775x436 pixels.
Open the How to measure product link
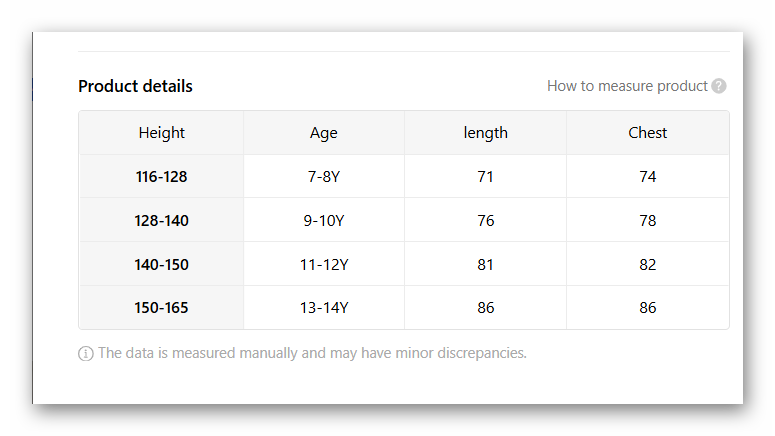627,86
